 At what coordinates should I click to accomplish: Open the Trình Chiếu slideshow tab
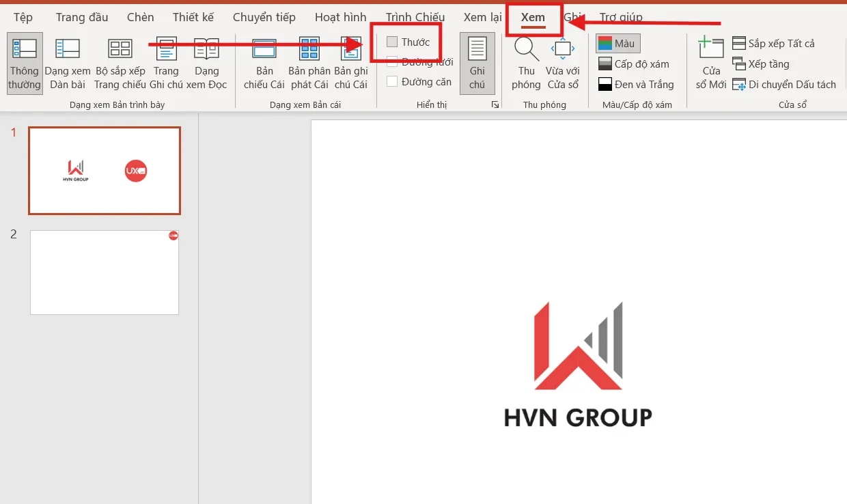coord(415,17)
